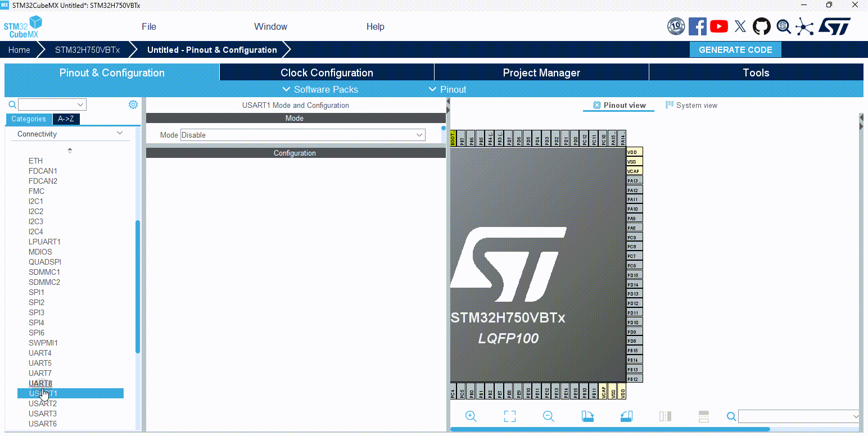
Task: Expand the Pinout dropdown menu
Action: [x=447, y=89]
